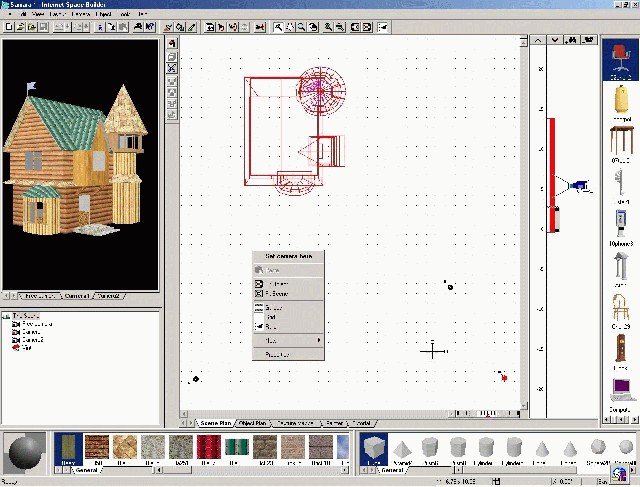Image resolution: width=640 pixels, height=487 pixels.
Task: Click the up chevron above elevation ruler
Action: [538, 40]
